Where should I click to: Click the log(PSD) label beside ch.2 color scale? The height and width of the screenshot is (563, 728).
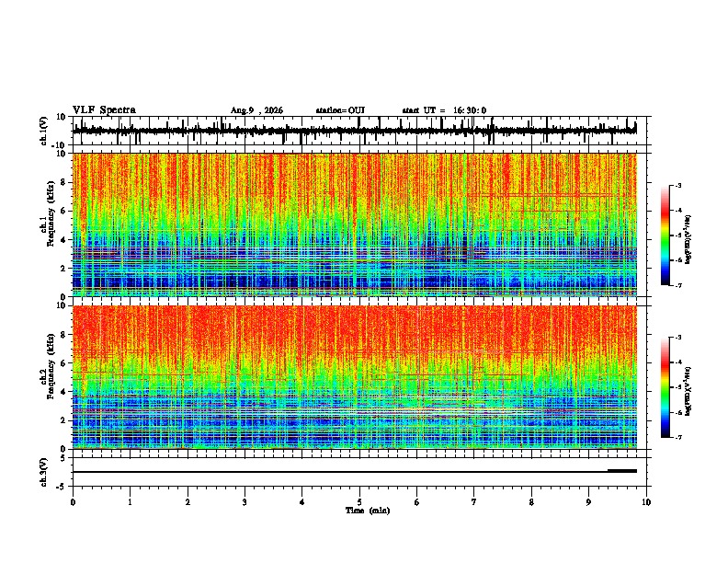[x=688, y=391]
